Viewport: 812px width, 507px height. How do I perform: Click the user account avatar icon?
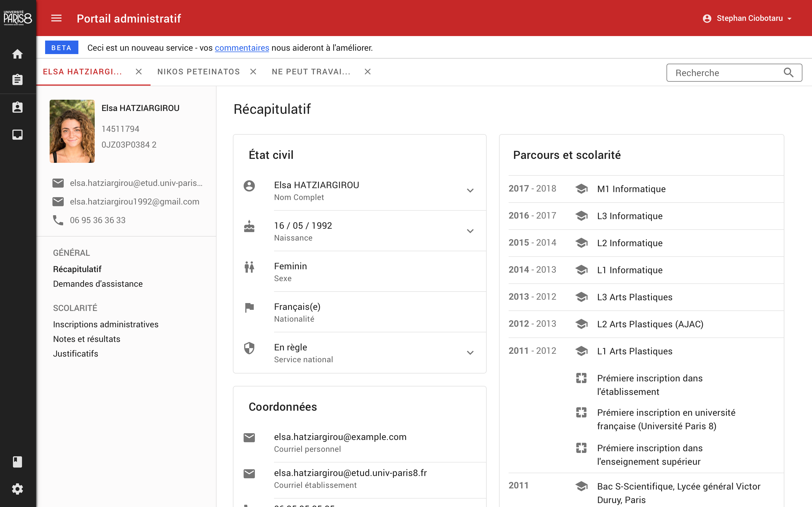pos(707,18)
